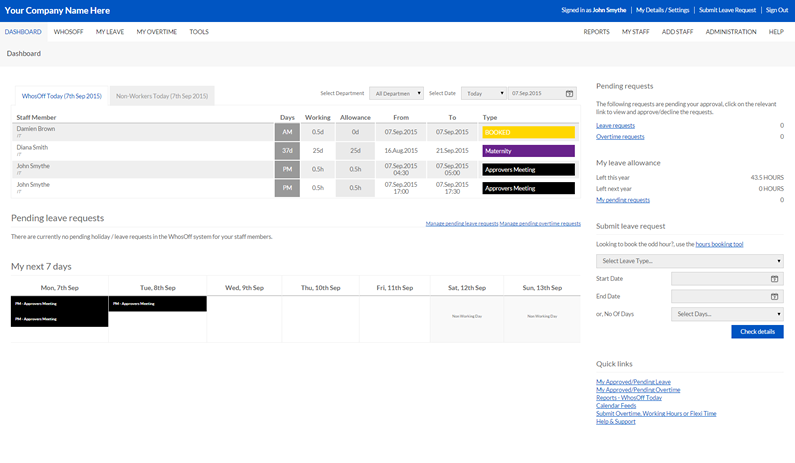
Task: Open the MY LEAVE menu
Action: coord(110,32)
